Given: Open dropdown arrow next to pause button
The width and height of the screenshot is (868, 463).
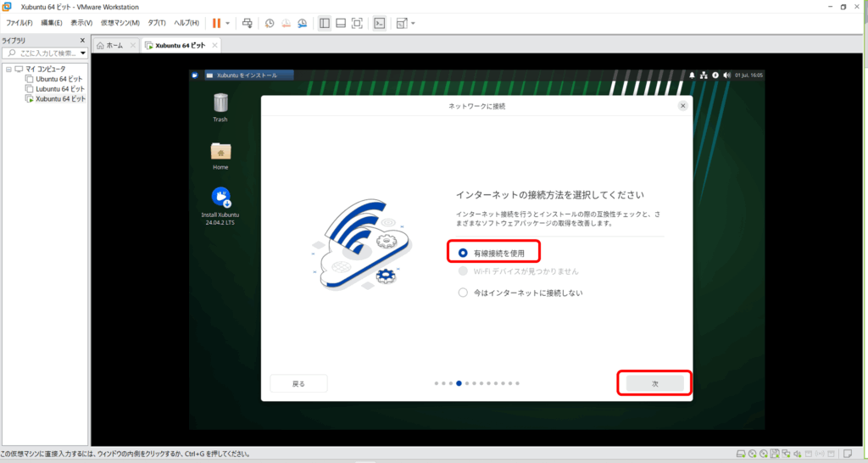Looking at the screenshot, I should click(x=227, y=23).
